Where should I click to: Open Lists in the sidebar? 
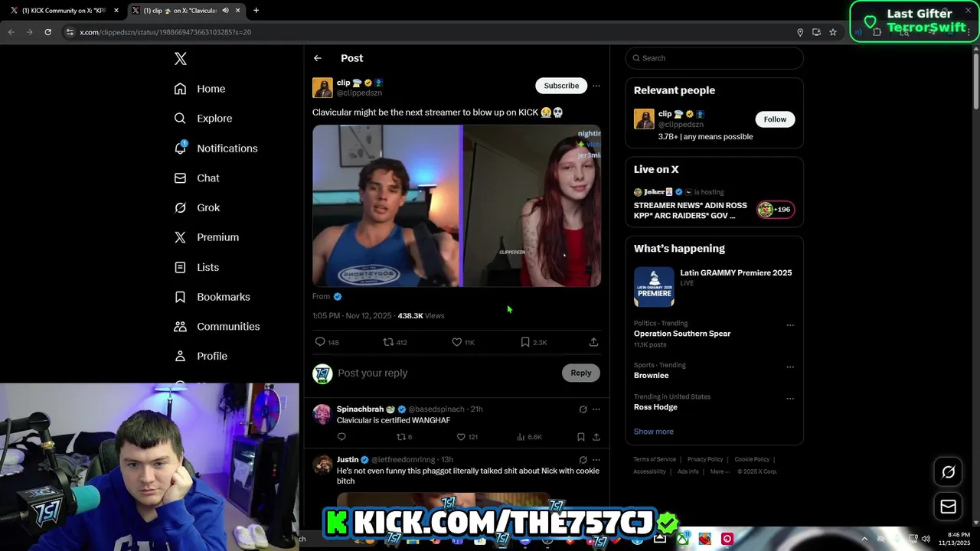point(197,267)
